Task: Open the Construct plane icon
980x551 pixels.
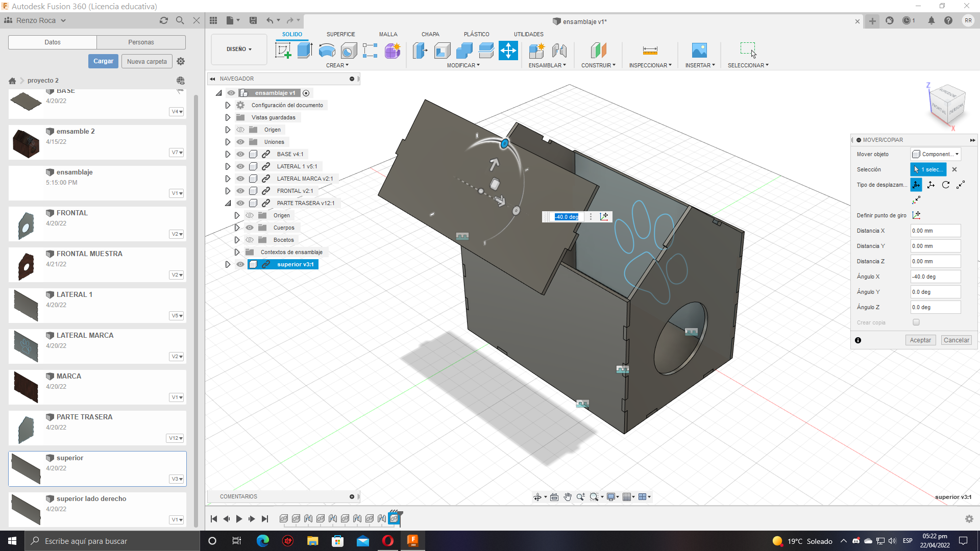Action: tap(598, 51)
